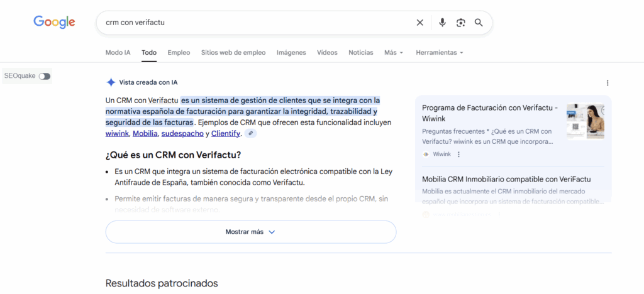Screen dimensions: 644x294
Task: Open the wiwink link in AI overview
Action: [117, 134]
